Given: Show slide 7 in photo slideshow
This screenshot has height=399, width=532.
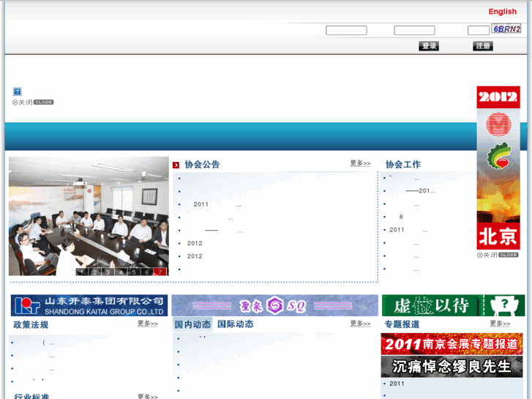Looking at the screenshot, I should 160,272.
